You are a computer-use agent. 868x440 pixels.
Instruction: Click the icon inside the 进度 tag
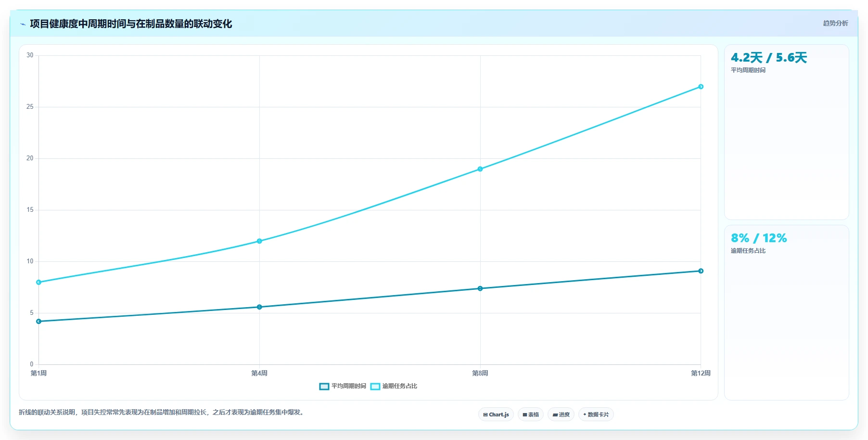click(555, 415)
